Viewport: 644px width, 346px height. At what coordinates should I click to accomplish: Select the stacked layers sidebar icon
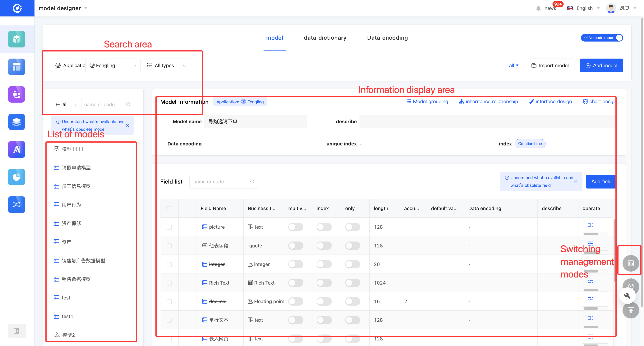pos(16,122)
